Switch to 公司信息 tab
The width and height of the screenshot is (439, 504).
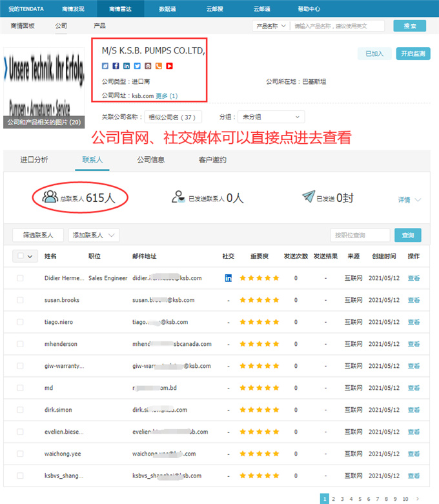tap(151, 160)
